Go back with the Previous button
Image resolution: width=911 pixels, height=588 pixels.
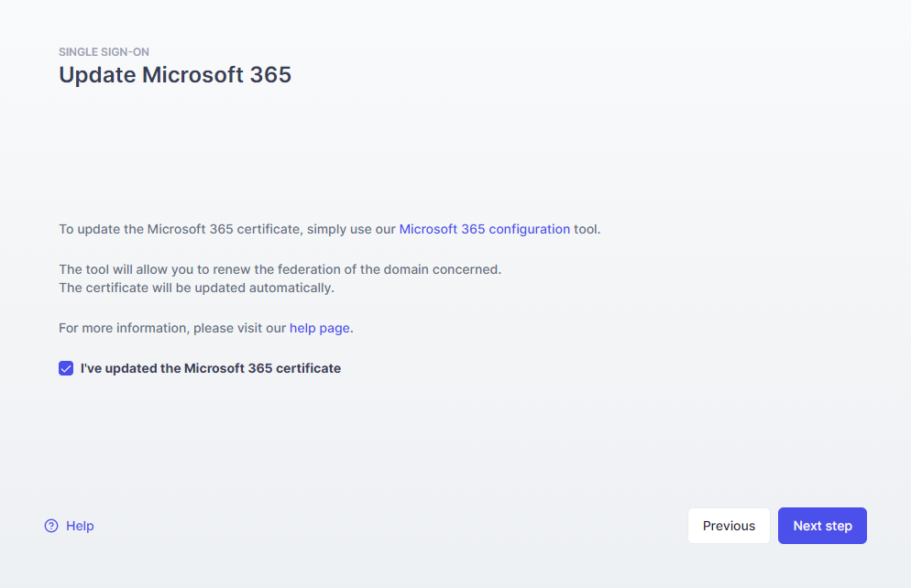point(729,526)
